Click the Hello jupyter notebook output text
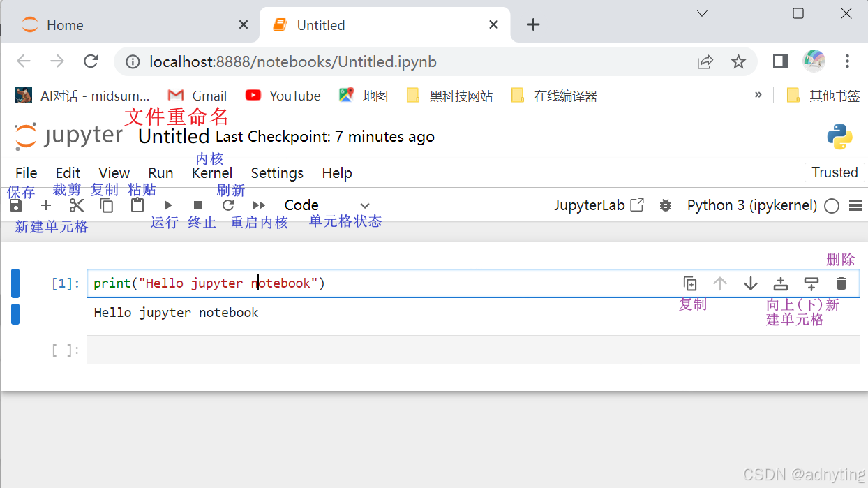 [x=176, y=313]
